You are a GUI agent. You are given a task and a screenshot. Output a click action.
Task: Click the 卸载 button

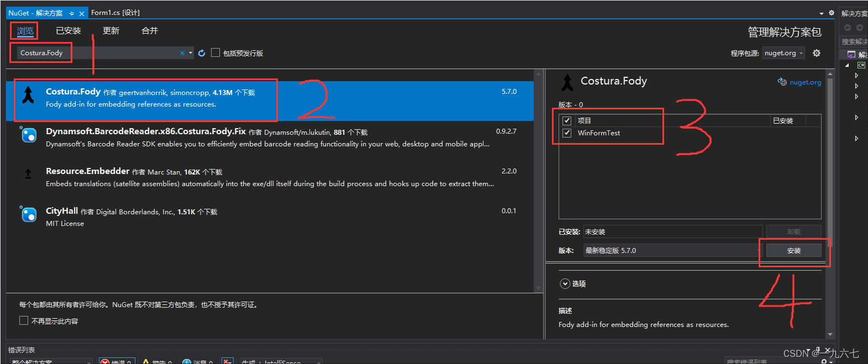pyautogui.click(x=794, y=232)
